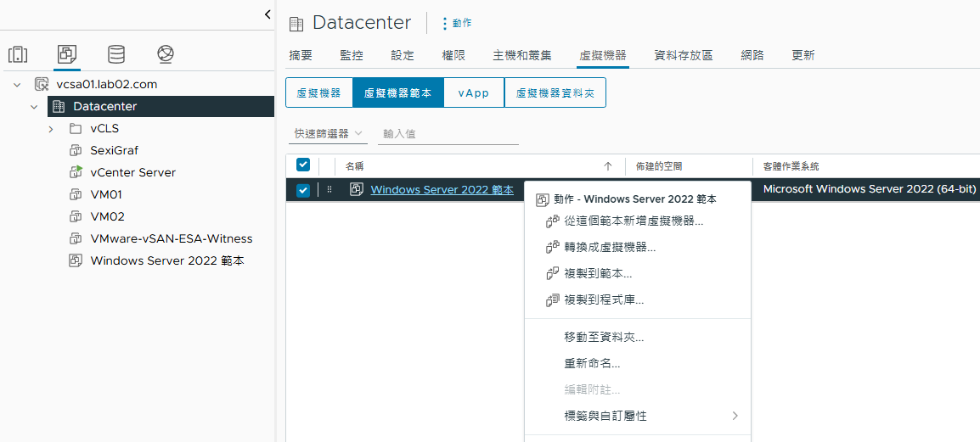The width and height of the screenshot is (980, 442).
Task: Select 從這個範本新增虛擬機器 menu entry
Action: (x=638, y=221)
